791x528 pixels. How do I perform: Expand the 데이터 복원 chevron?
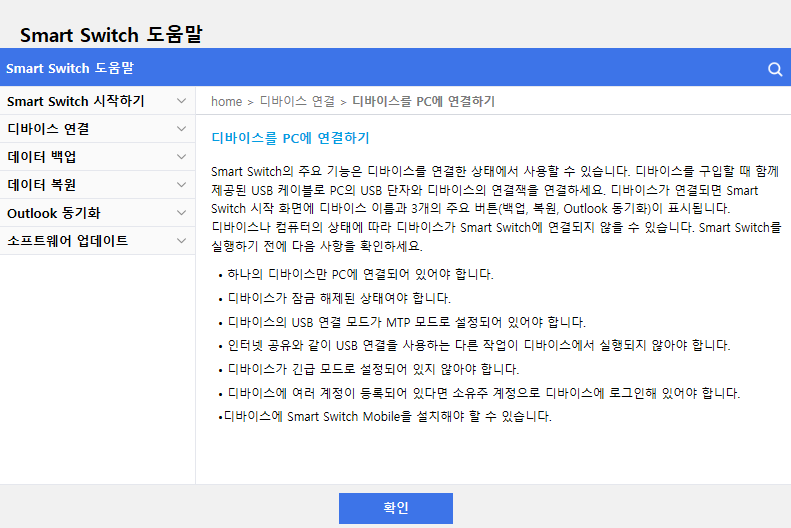[x=182, y=185]
